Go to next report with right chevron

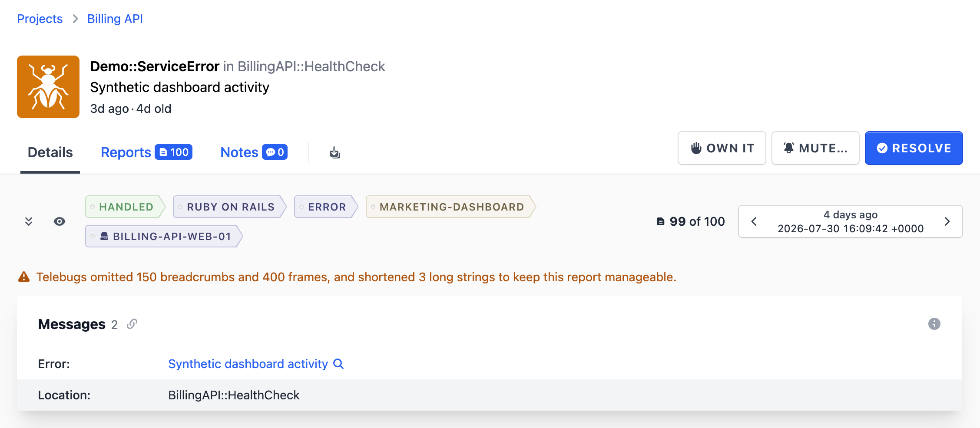pyautogui.click(x=947, y=221)
